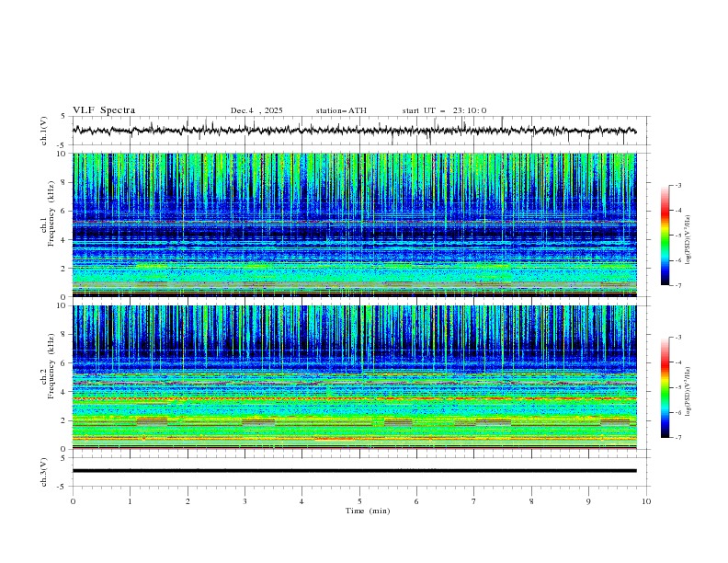Click time-axis tick label "7"
728x563 pixels.
point(474,501)
